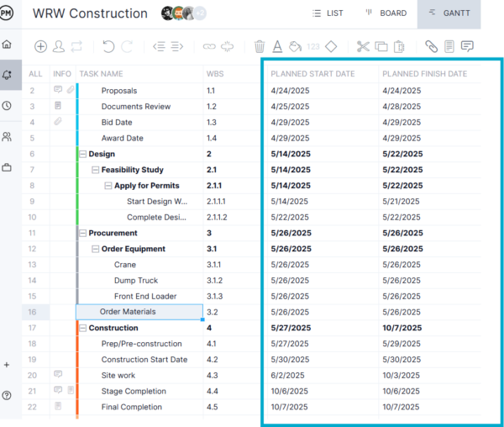Image resolution: width=504 pixels, height=427 pixels.
Task: Open help question mark in sidebar
Action: tap(7, 395)
